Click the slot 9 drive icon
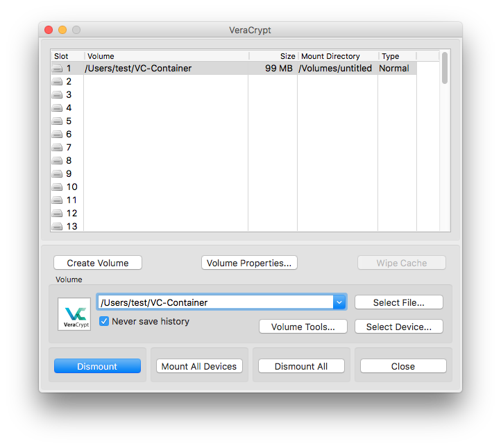 coord(57,174)
